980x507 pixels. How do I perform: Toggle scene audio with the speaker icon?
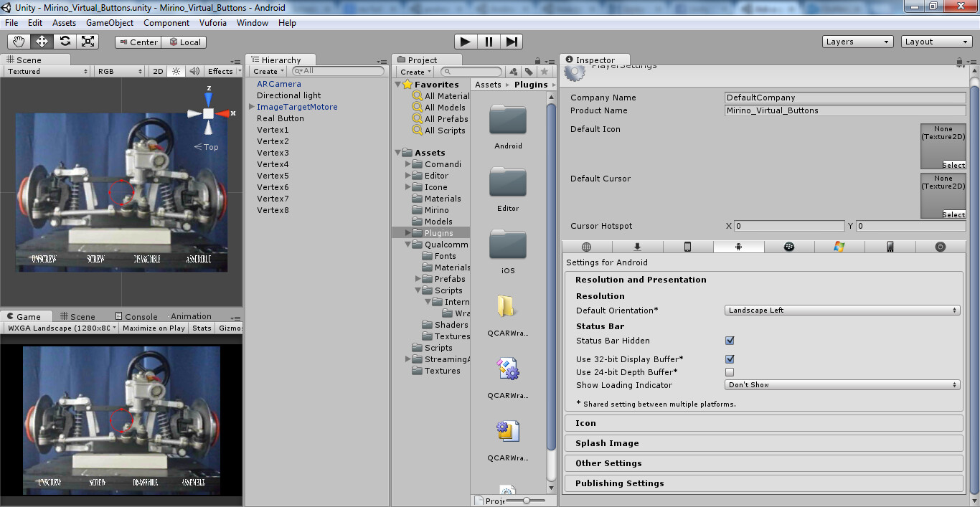194,70
